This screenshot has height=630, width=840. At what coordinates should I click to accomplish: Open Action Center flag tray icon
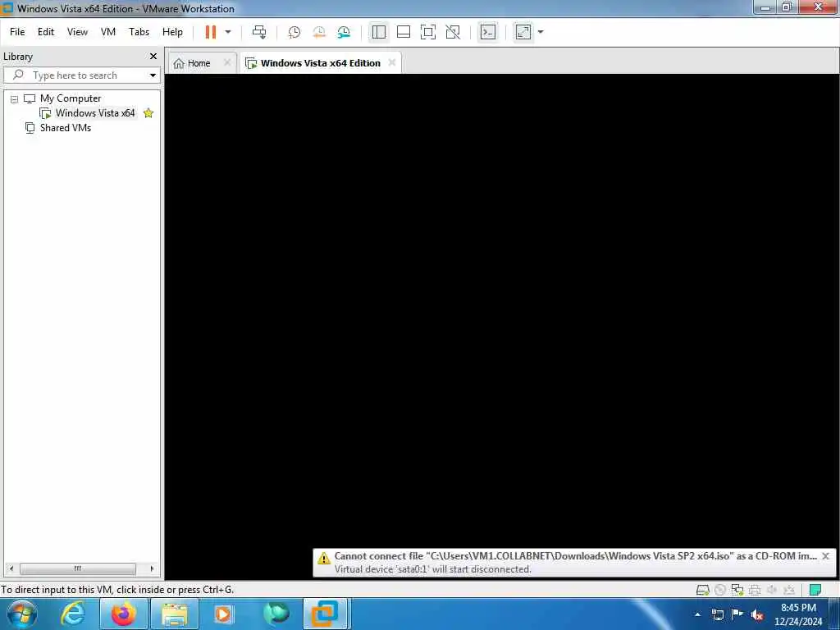click(x=737, y=614)
